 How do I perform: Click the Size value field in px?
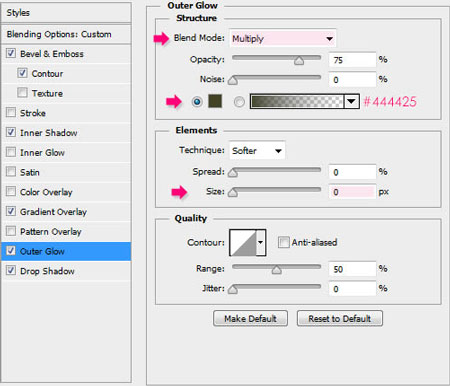pyautogui.click(x=352, y=192)
